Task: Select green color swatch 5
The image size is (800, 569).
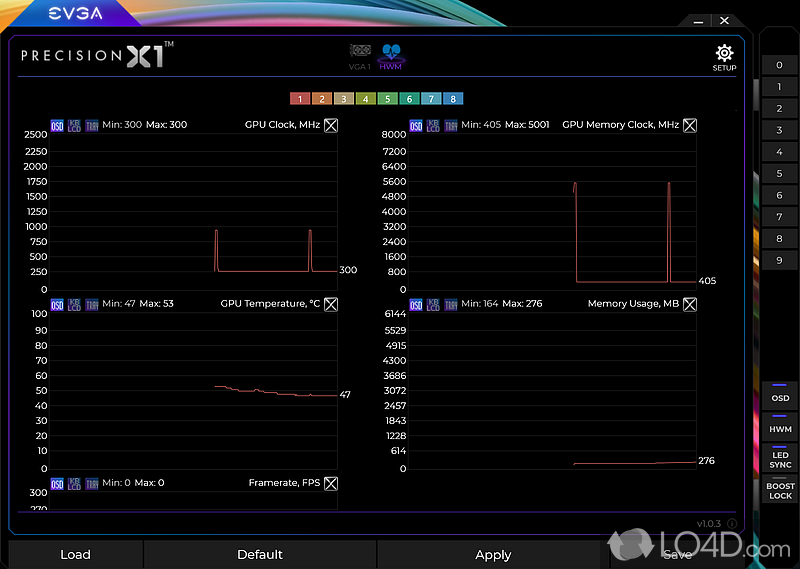Action: [388, 98]
